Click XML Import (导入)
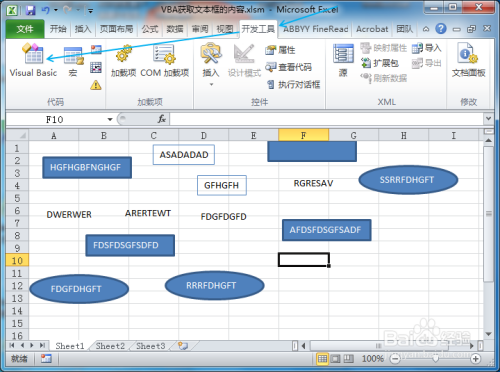 427,48
